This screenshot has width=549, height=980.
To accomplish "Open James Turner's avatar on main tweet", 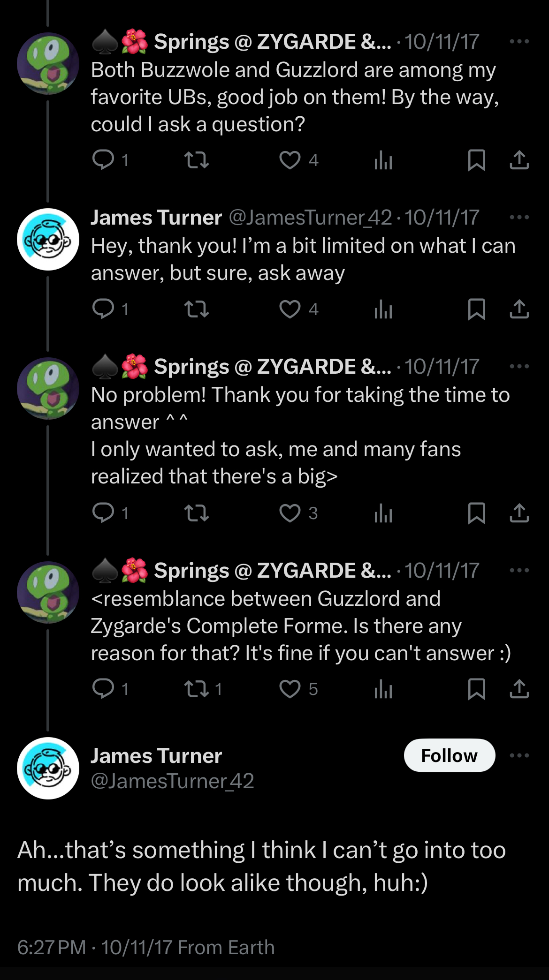I will pos(48,768).
